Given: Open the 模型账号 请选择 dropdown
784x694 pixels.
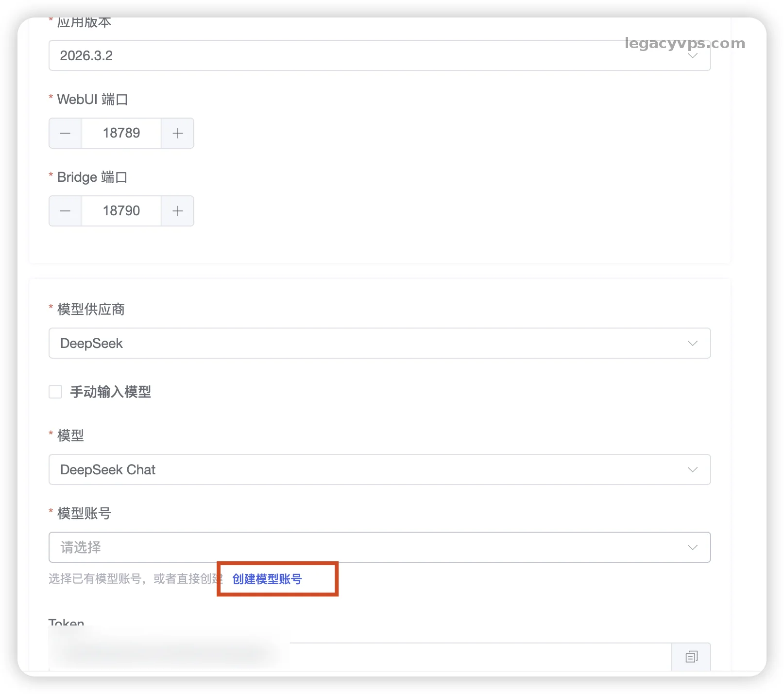Looking at the screenshot, I should (x=340, y=548).
